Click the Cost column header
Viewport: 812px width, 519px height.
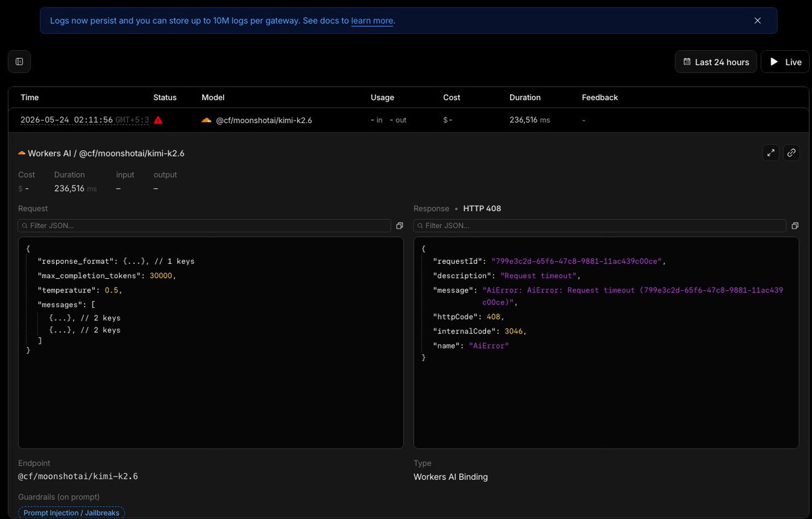click(452, 97)
